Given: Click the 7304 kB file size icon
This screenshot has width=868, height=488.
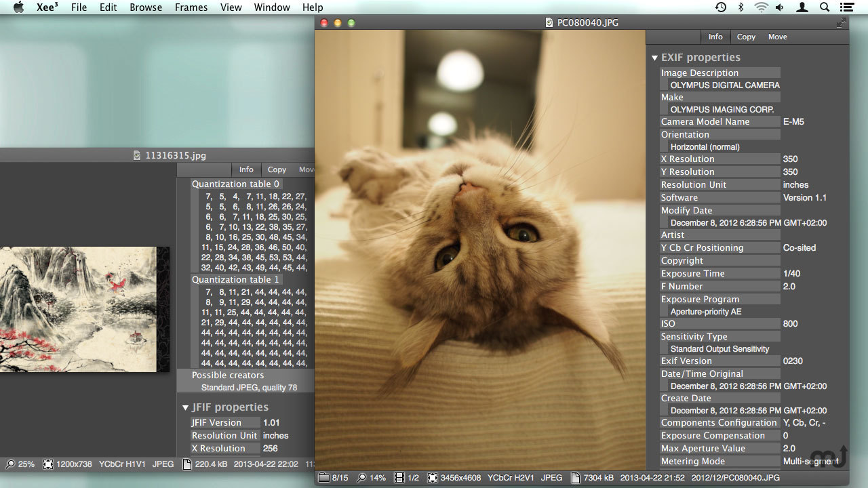Looking at the screenshot, I should [576, 478].
